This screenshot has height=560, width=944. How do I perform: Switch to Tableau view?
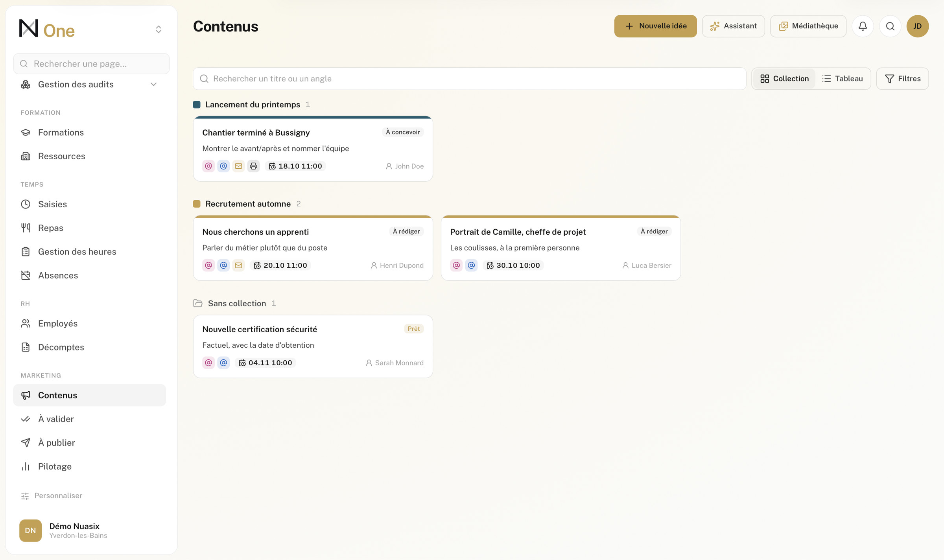click(842, 79)
